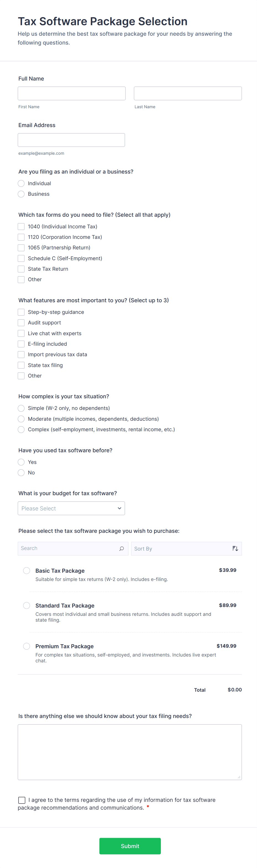Screen dimensions: 257x868
Task: Tick the Live chat with experts checkbox
Action: [x=21, y=333]
